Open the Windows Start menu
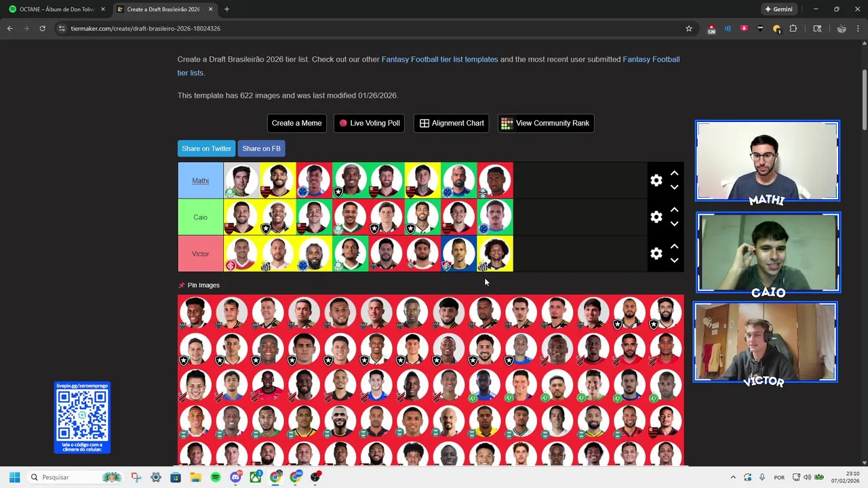Viewport: 868px width, 488px height. tap(14, 477)
